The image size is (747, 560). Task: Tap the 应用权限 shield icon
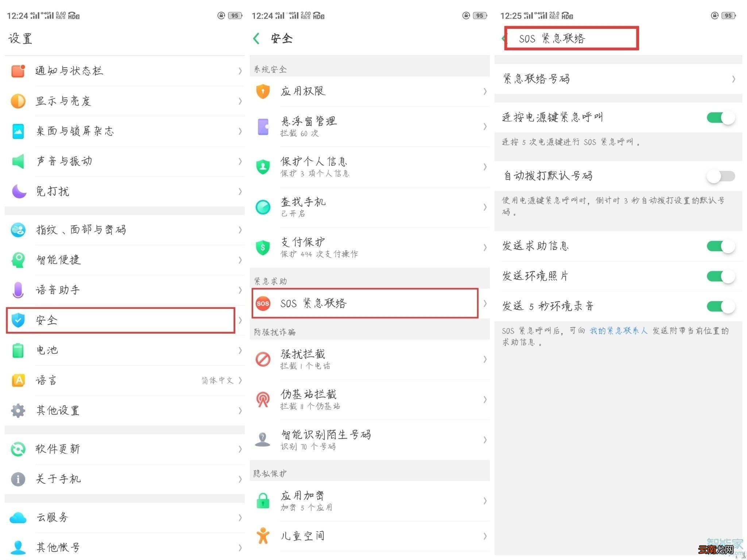[x=263, y=92]
